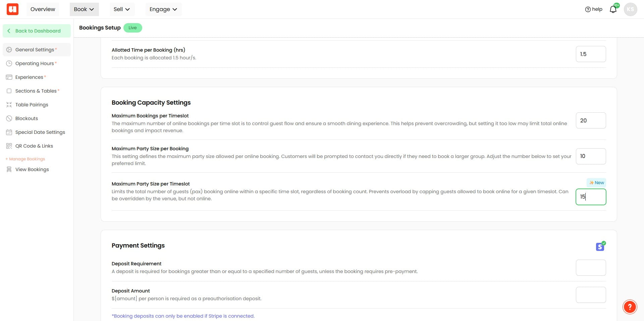644x321 pixels.
Task: Expand the Engage dropdown menu
Action: 163,9
